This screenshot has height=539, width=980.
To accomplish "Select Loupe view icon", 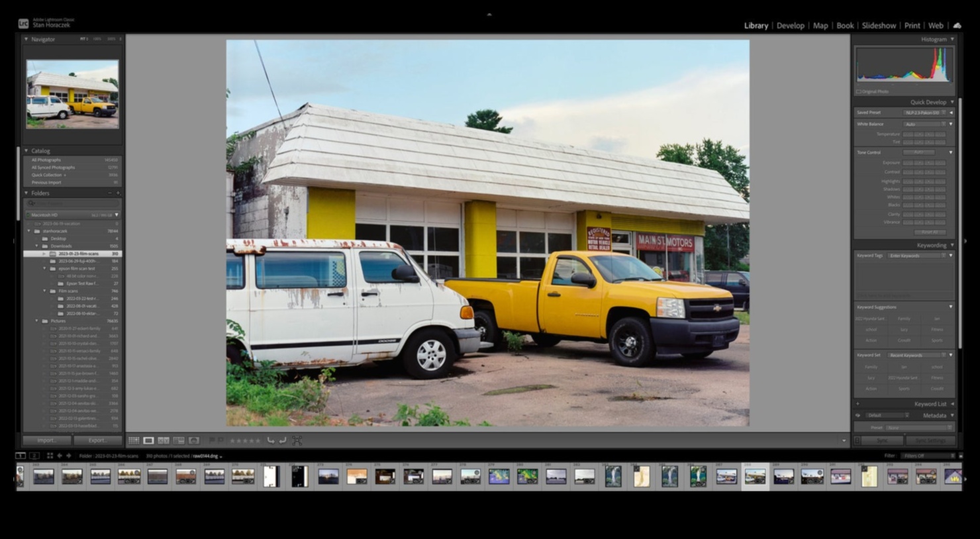I will [147, 440].
